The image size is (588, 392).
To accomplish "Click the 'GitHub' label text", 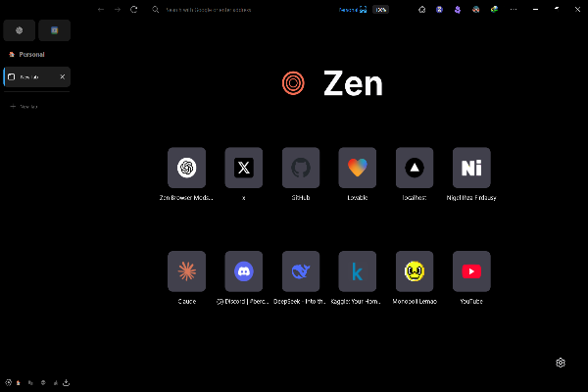I will coord(301,198).
